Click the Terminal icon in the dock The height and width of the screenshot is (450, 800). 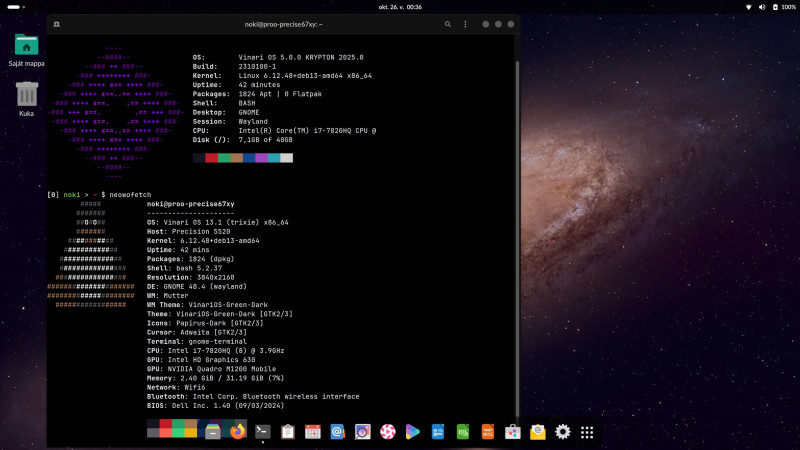coord(262,432)
